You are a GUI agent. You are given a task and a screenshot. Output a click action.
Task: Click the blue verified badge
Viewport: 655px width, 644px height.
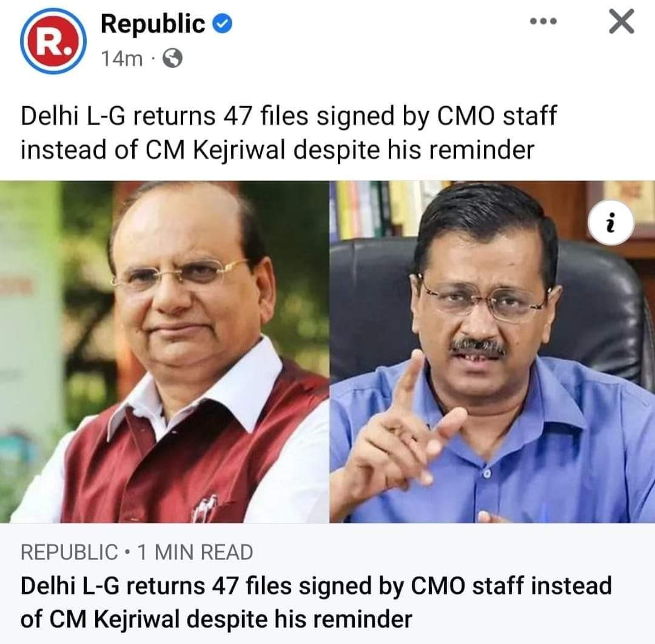pos(223,23)
